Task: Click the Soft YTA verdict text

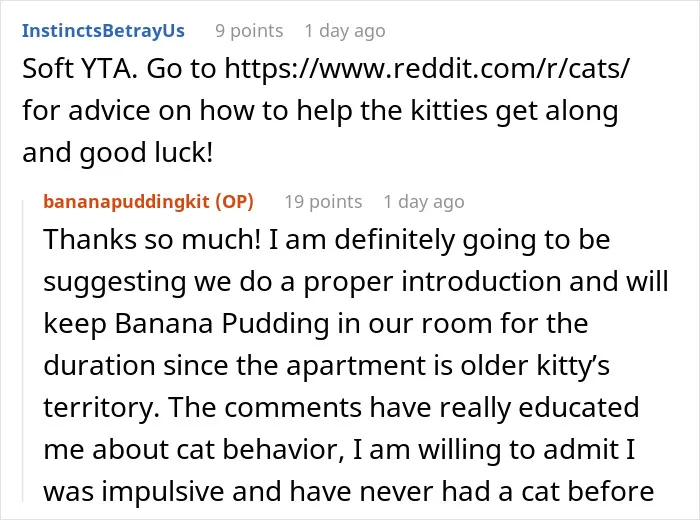Action: pos(80,68)
